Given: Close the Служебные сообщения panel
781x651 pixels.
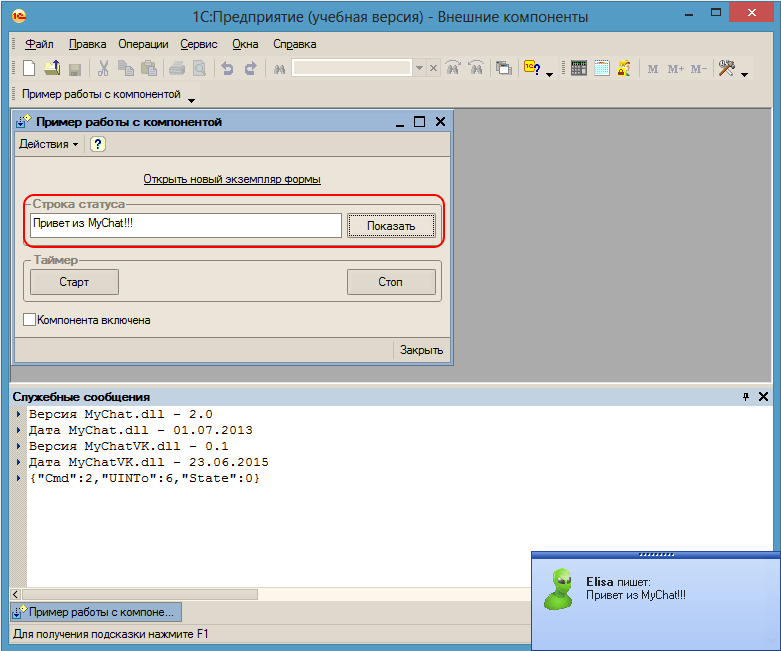Looking at the screenshot, I should 764,397.
